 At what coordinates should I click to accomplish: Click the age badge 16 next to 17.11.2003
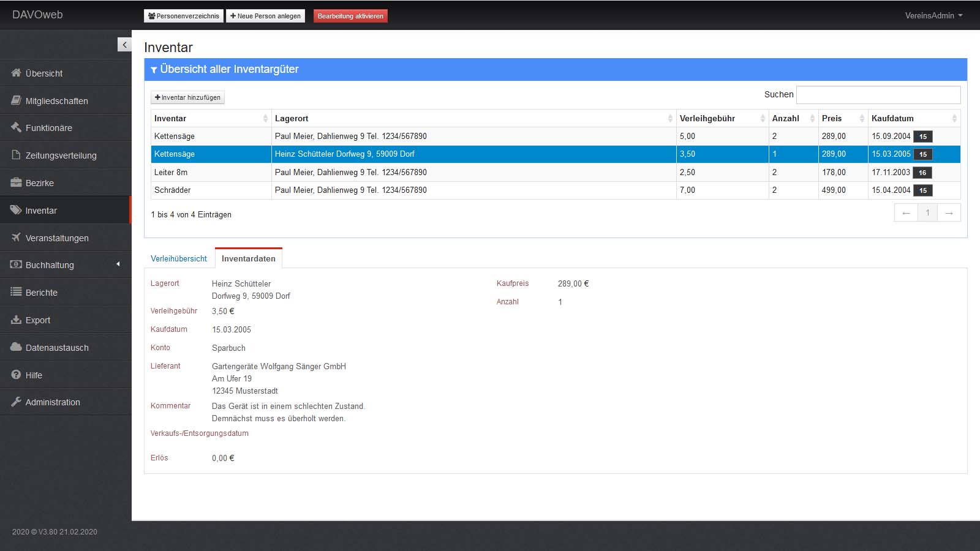coord(922,173)
